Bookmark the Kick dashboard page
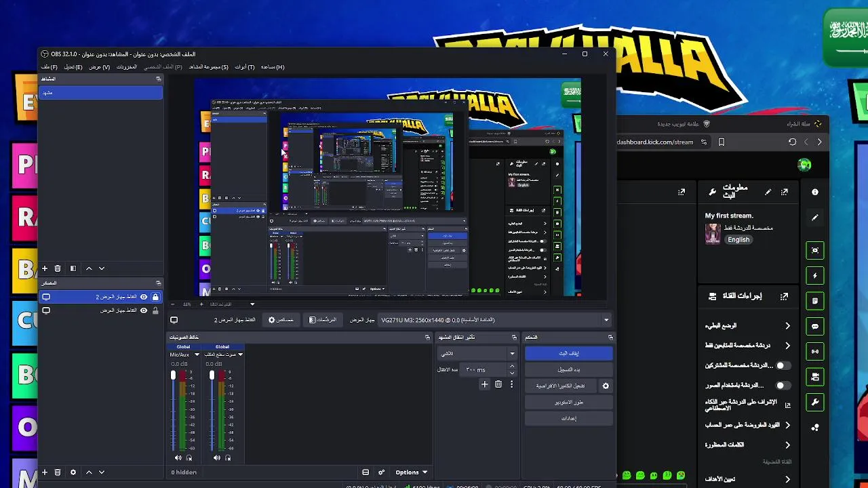 pyautogui.click(x=722, y=142)
